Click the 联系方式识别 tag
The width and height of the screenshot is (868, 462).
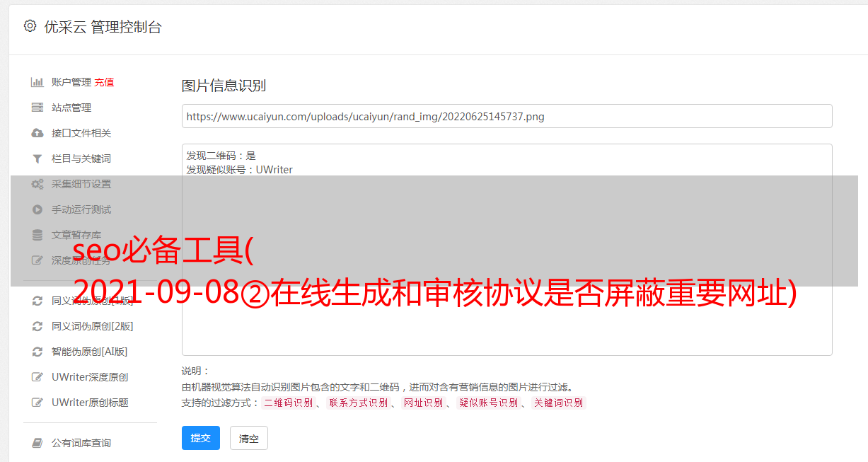click(359, 403)
